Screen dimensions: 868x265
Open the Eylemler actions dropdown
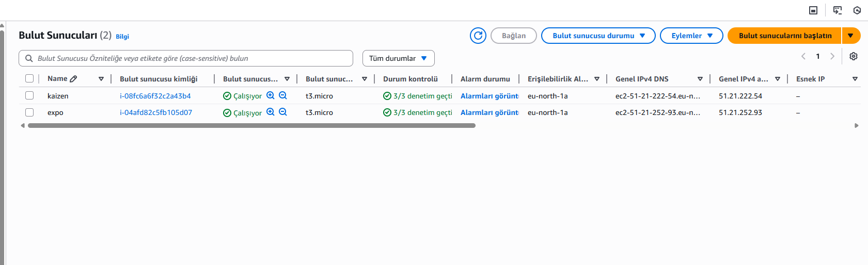(x=691, y=36)
